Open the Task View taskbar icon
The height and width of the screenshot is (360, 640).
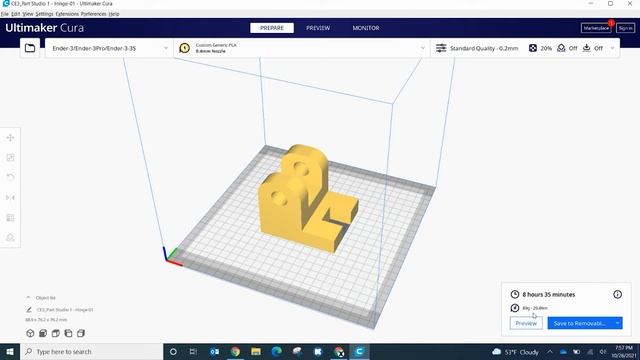pyautogui.click(x=193, y=351)
